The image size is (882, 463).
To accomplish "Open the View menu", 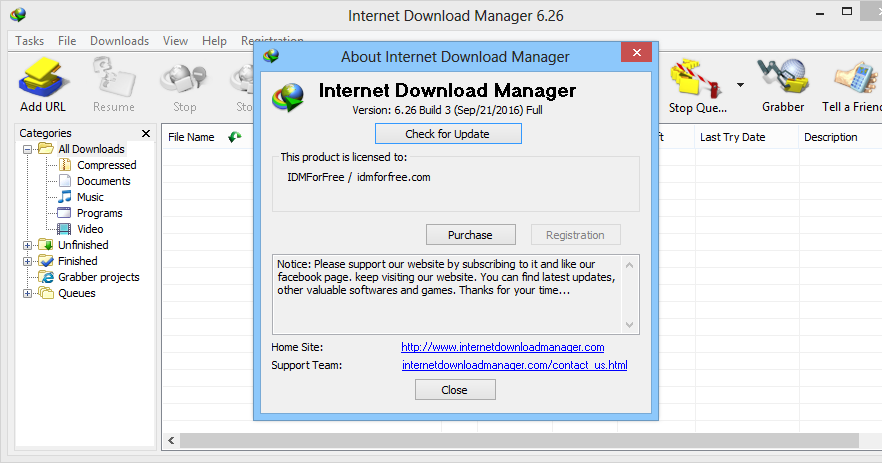I will click(175, 41).
